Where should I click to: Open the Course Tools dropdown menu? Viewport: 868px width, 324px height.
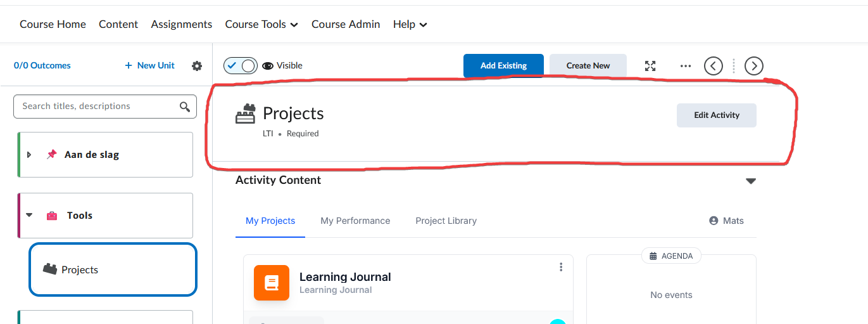(261, 25)
